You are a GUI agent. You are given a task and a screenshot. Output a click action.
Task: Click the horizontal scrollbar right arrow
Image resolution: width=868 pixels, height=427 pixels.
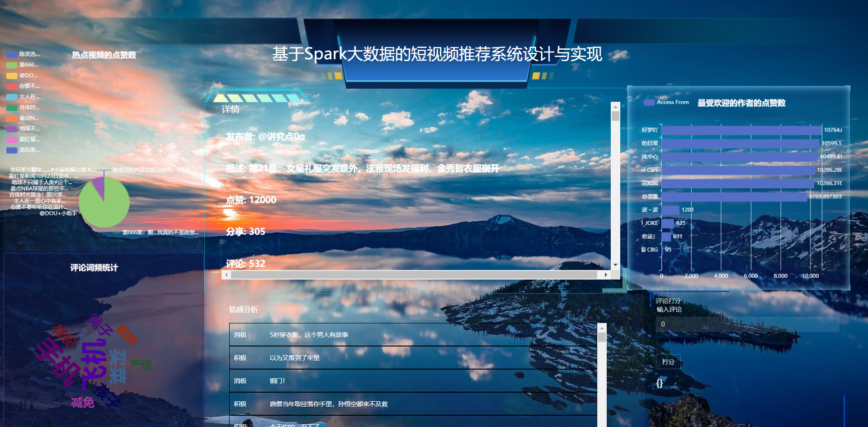pos(606,275)
